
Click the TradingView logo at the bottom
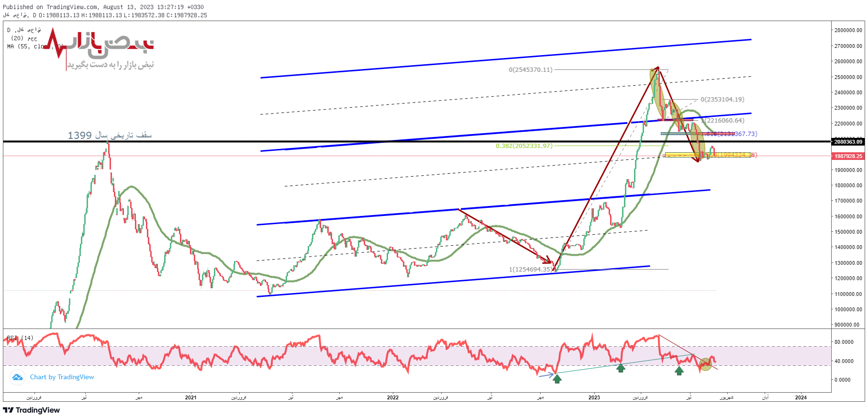tap(32, 410)
